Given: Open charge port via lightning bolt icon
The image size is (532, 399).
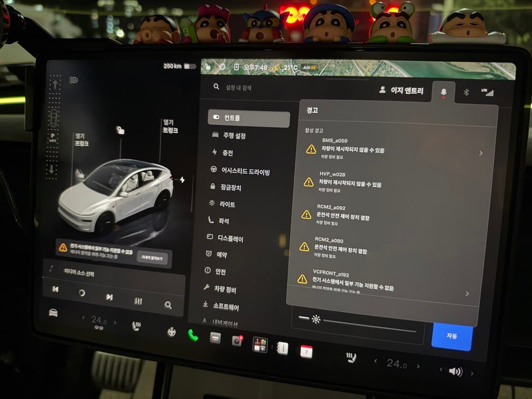Looking at the screenshot, I should click(182, 179).
